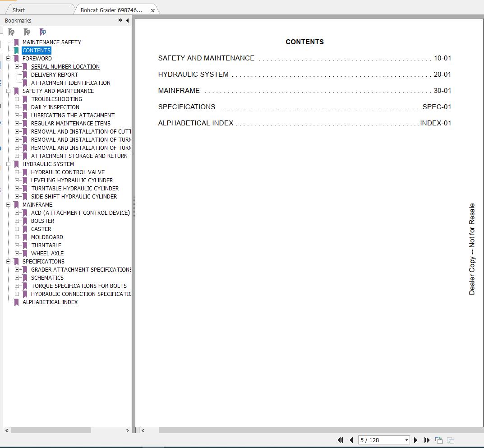The width and height of the screenshot is (484, 448).
Task: Open the DELIVERY REPORT bookmark
Action: (x=54, y=75)
